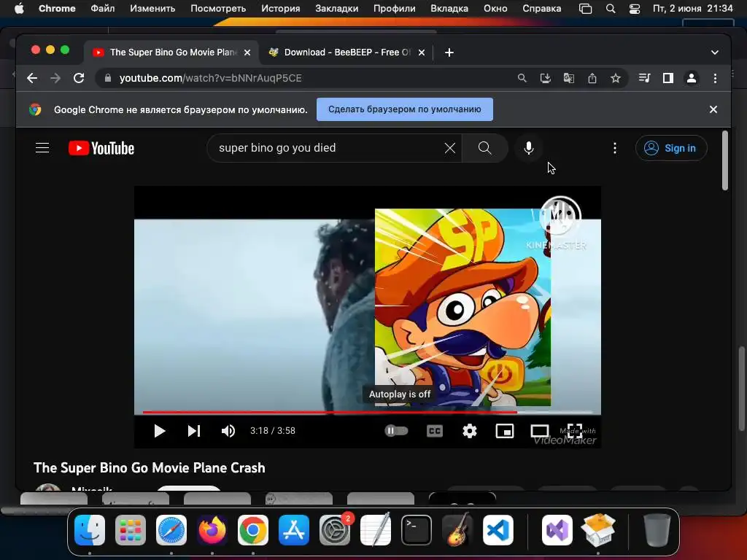Image resolution: width=747 pixels, height=560 pixels.
Task: Run YouTube search magnifier button
Action: [x=484, y=148]
